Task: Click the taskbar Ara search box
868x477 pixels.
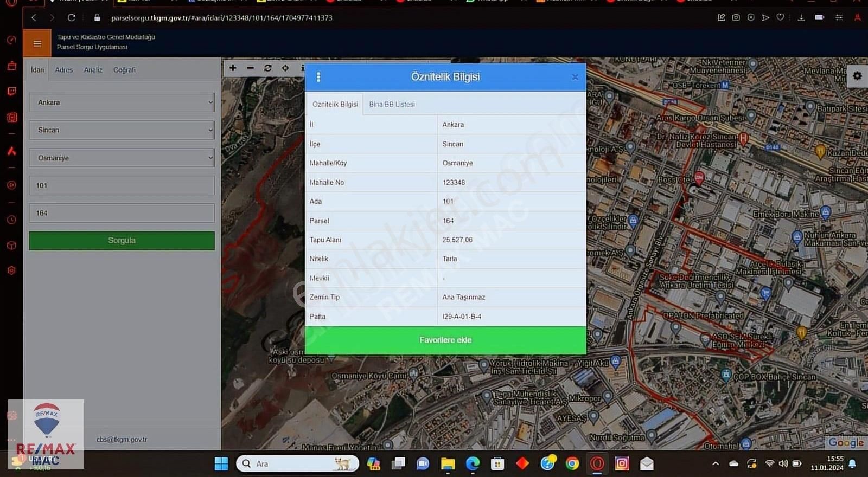Action: 298,463
